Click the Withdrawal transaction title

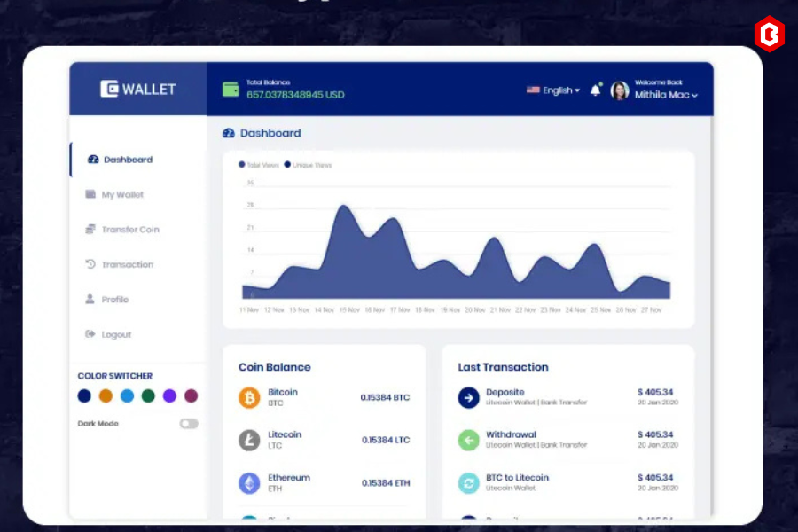tap(511, 434)
